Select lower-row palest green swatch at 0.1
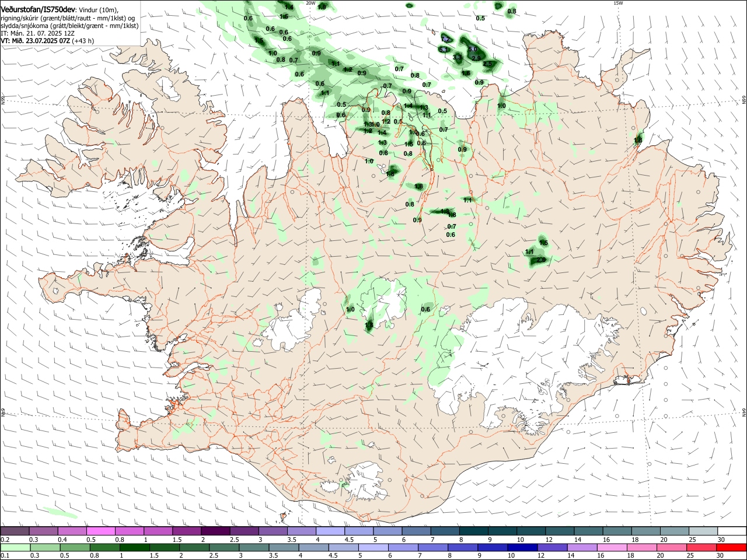Image resolution: width=747 pixels, height=560 pixels. tap(15, 547)
